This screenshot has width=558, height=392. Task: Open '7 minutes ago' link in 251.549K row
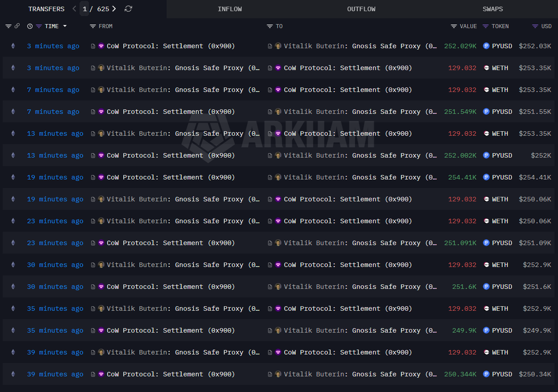point(53,112)
